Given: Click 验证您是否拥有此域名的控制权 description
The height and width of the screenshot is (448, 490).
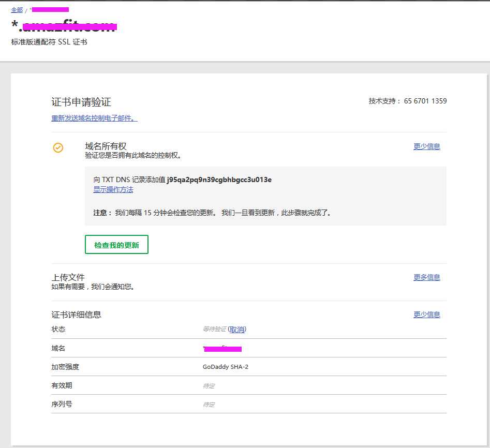Looking at the screenshot, I should click(133, 155).
